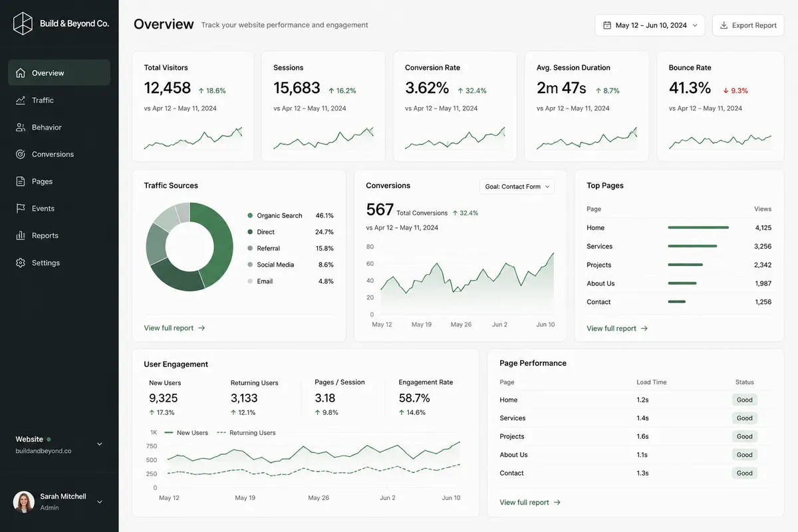Image resolution: width=798 pixels, height=532 pixels.
Task: Open Traffic Sources View full report link
Action: click(174, 328)
